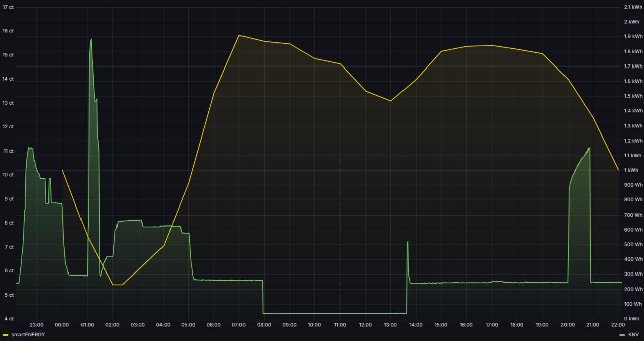Toggle the KNV series in the legend

(634, 335)
